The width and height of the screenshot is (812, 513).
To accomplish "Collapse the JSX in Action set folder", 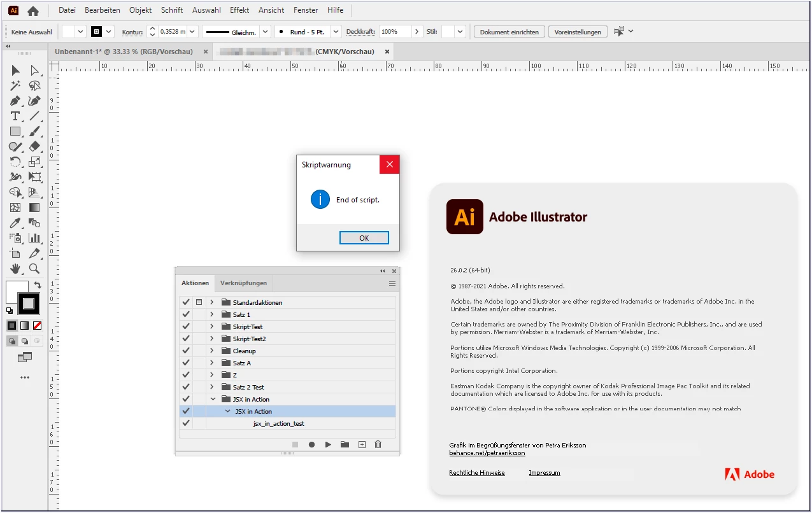I will point(212,399).
